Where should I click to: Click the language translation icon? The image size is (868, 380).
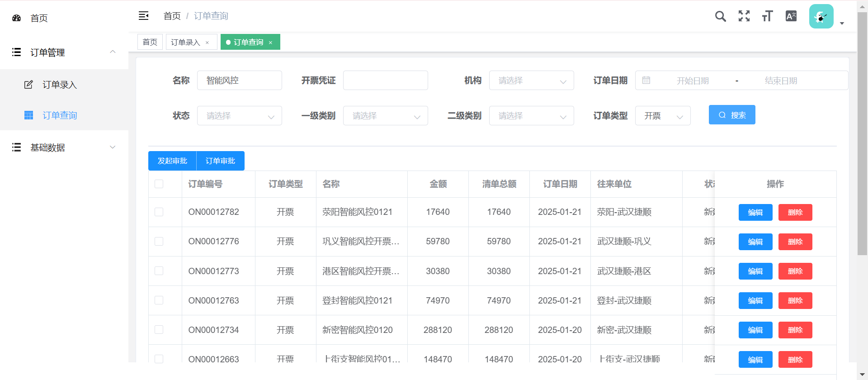[791, 16]
